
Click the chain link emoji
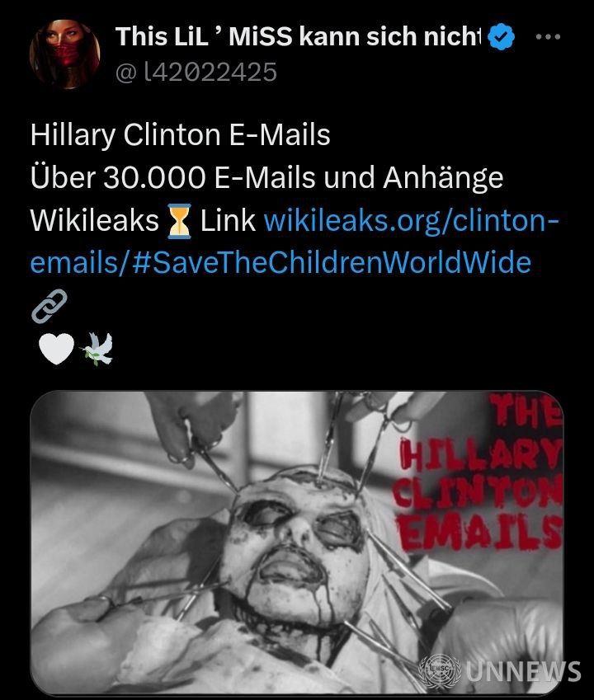coord(49,306)
